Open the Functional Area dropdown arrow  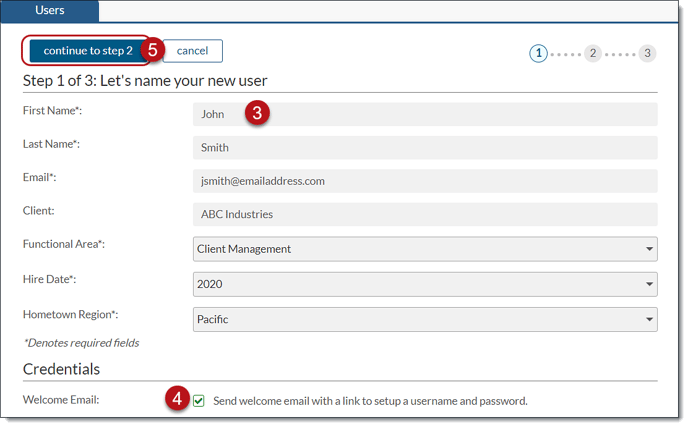(x=649, y=249)
